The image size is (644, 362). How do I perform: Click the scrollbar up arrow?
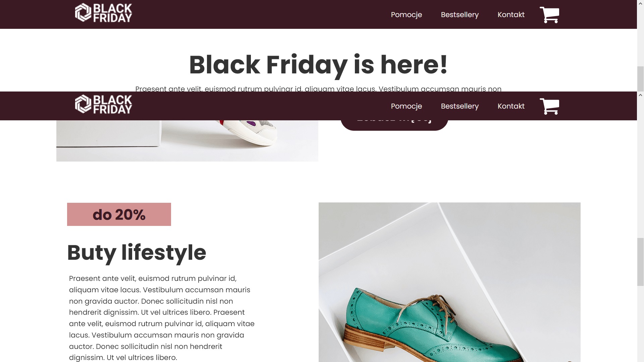[640, 95]
